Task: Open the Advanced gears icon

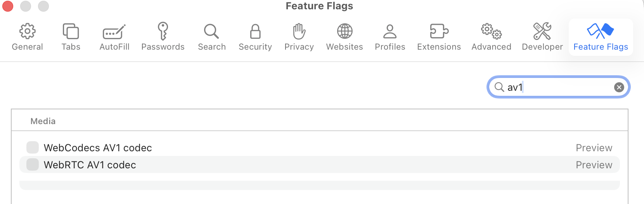Action: (x=491, y=32)
